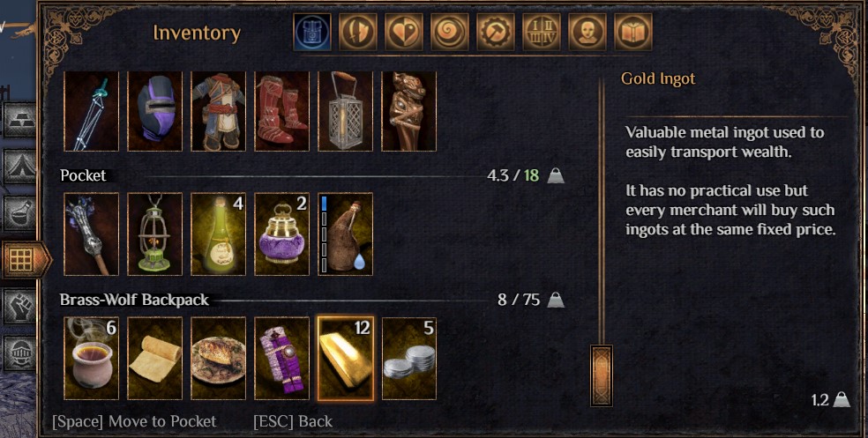868x438 pixels.
Task: Select the silver coins stack
Action: click(409, 359)
